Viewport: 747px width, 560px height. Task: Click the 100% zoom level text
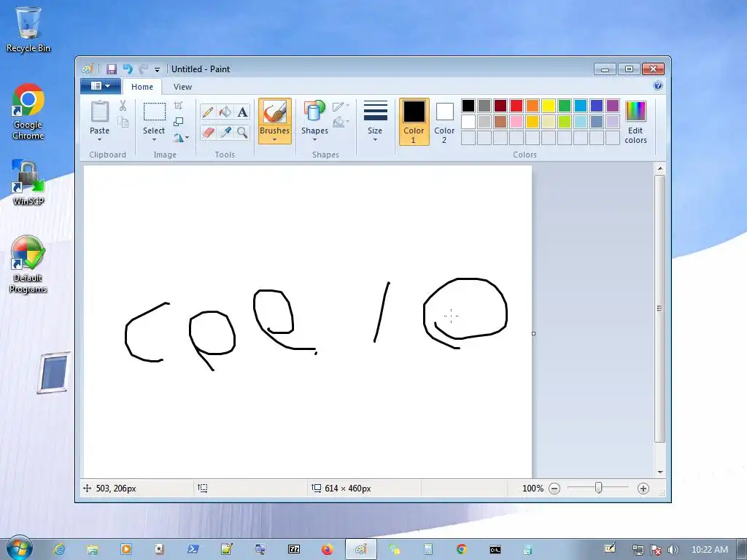[x=533, y=489]
